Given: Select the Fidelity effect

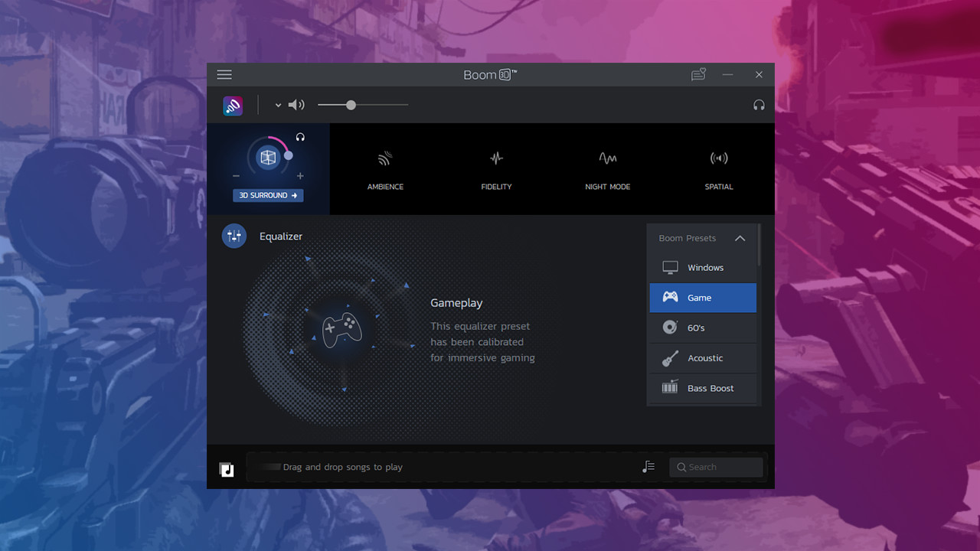Looking at the screenshot, I should 496,168.
